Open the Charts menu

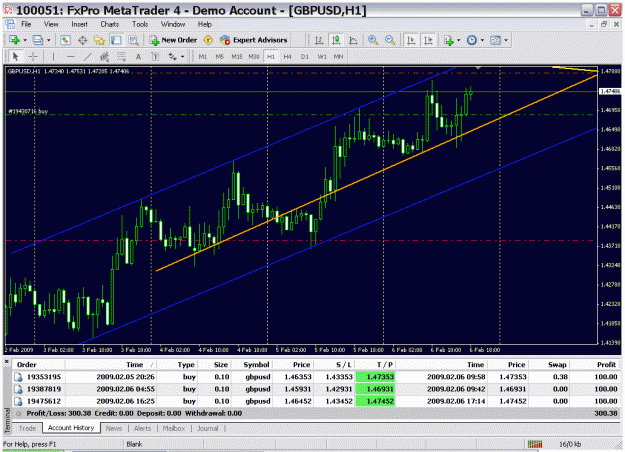110,24
